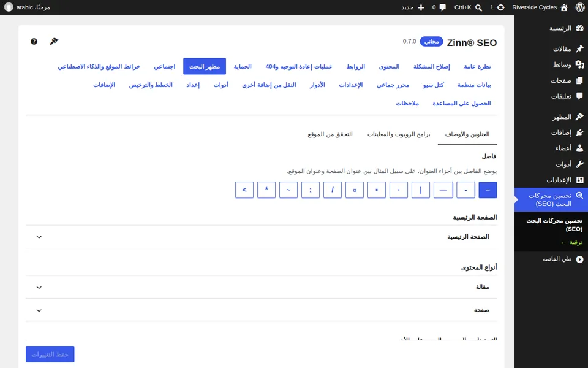Open كتل سيو tab
This screenshot has width=588, height=368.
(433, 85)
